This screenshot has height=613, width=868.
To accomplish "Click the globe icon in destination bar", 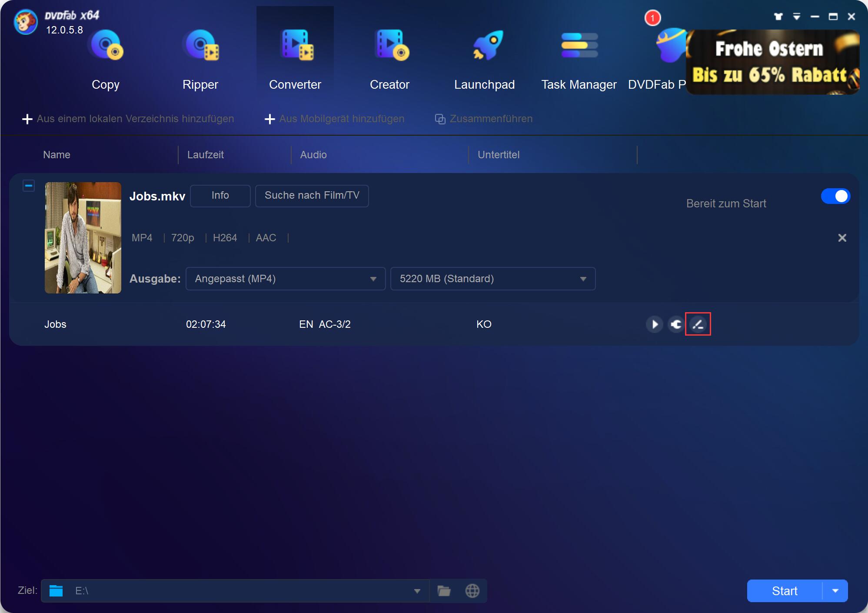I will pyautogui.click(x=472, y=591).
